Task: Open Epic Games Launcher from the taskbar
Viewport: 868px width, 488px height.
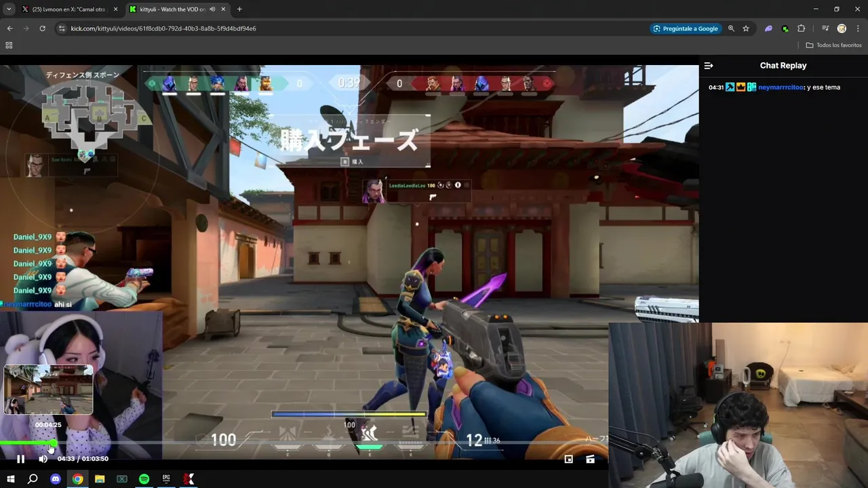Action: tap(166, 479)
